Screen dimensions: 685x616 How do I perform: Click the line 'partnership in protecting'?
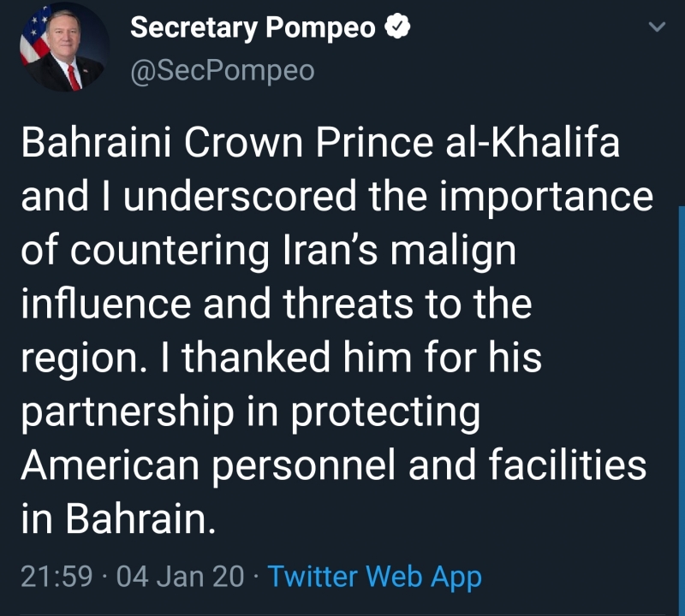(250, 412)
